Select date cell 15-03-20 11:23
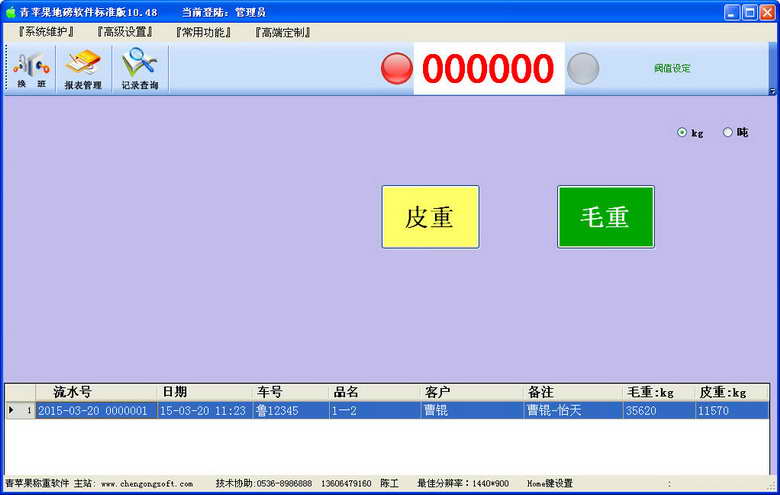This screenshot has height=495, width=780. pos(204,410)
